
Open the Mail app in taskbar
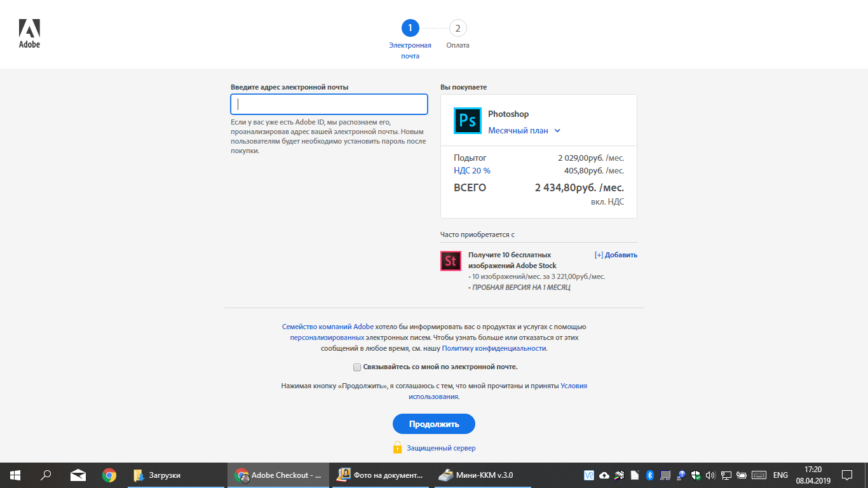78,475
